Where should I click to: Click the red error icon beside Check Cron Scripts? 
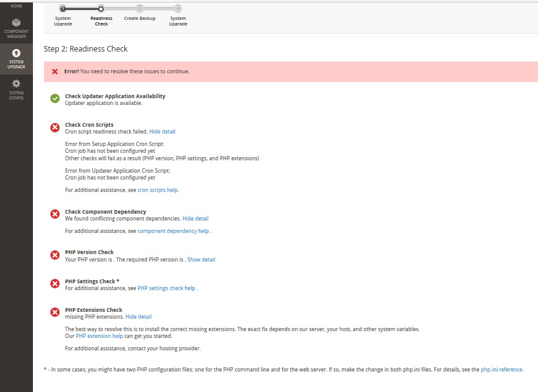tap(54, 127)
